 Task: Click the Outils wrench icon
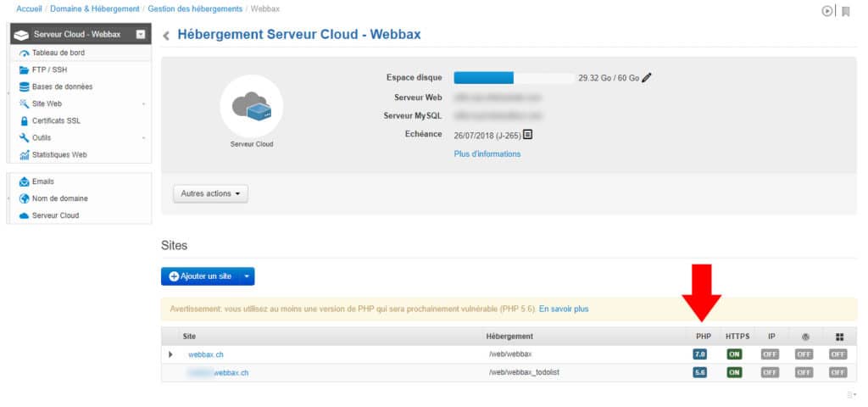(24, 138)
